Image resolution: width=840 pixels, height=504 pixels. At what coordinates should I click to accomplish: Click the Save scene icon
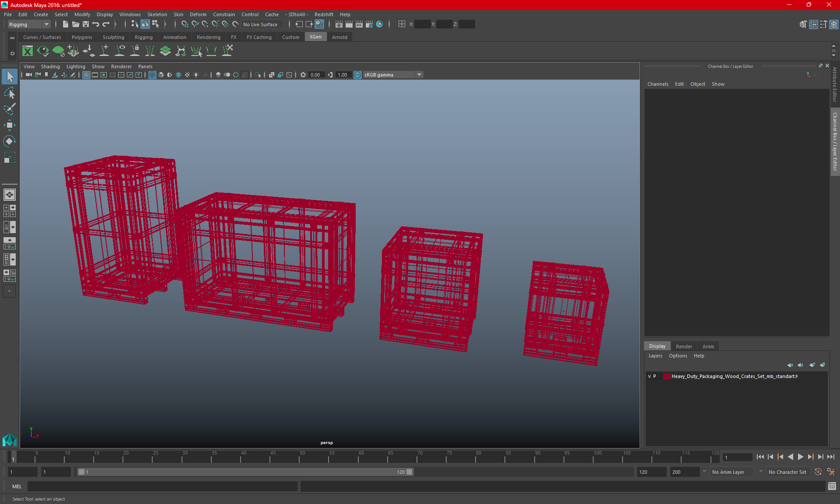[x=86, y=24]
